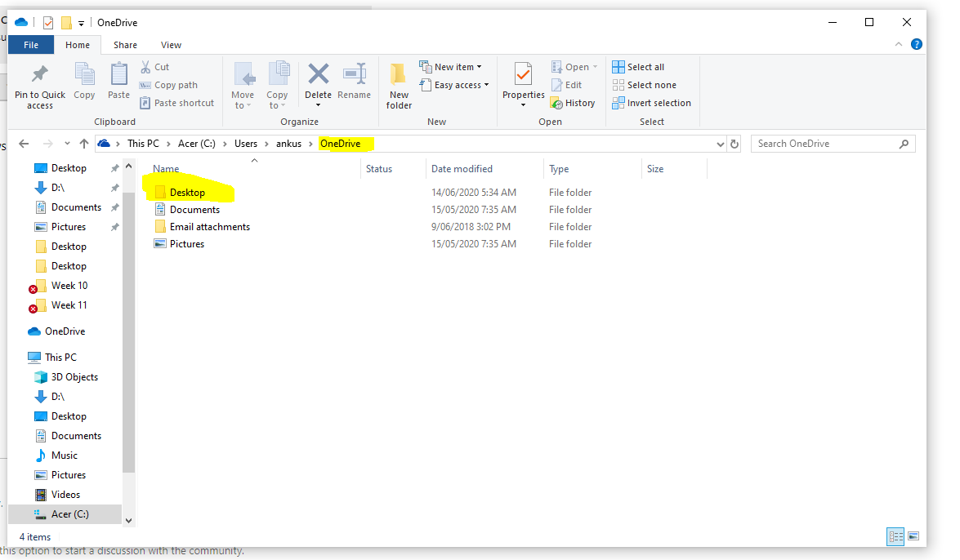Open Videos in navigation pane
This screenshot has width=960, height=560.
(65, 495)
